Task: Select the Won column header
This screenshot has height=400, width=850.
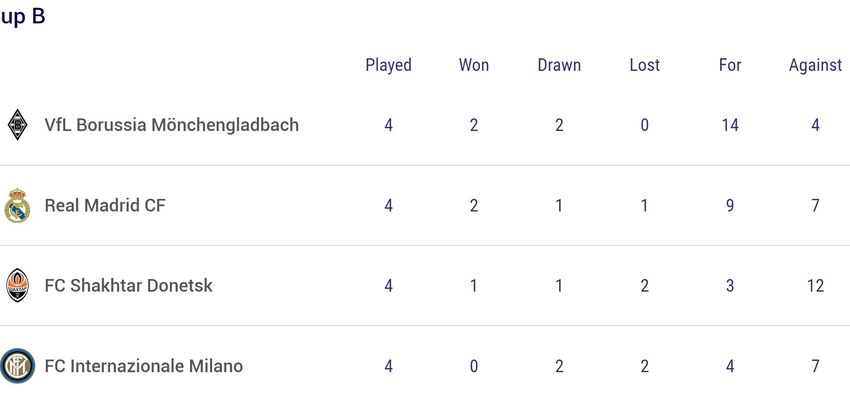Action: 474,65
